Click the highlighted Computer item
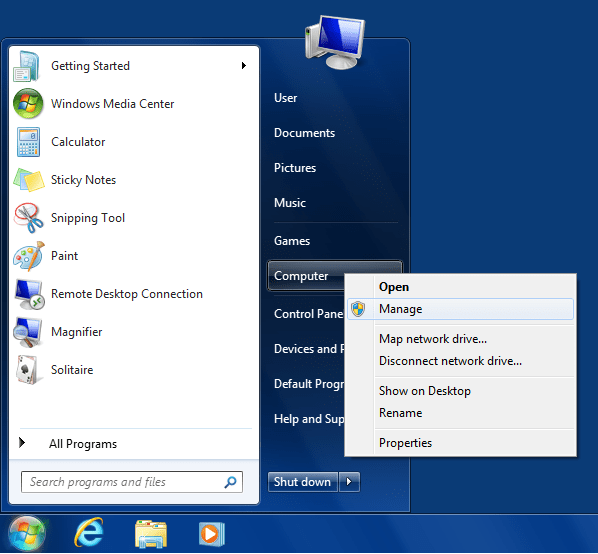This screenshot has width=598, height=554. [305, 276]
